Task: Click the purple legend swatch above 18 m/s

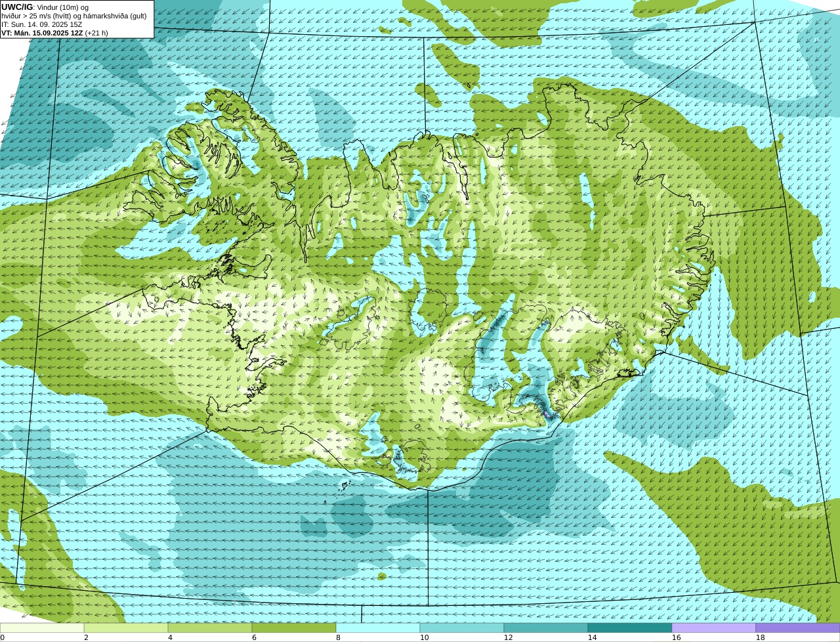Action: click(798, 628)
